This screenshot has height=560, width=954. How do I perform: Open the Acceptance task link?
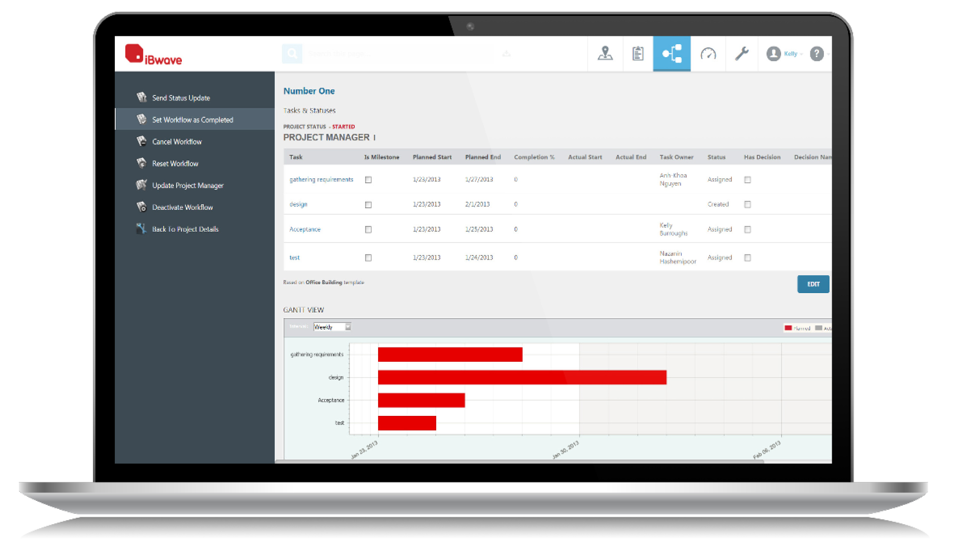click(305, 229)
